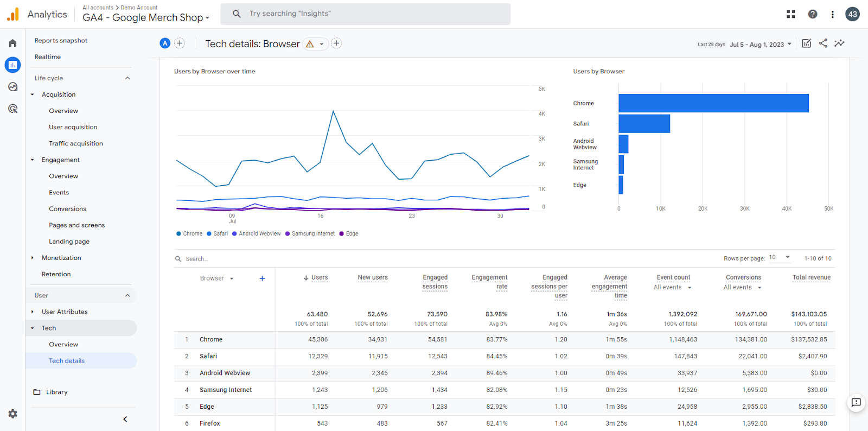868x431 pixels.
Task: Add a comparison with the plus icon
Action: click(180, 43)
